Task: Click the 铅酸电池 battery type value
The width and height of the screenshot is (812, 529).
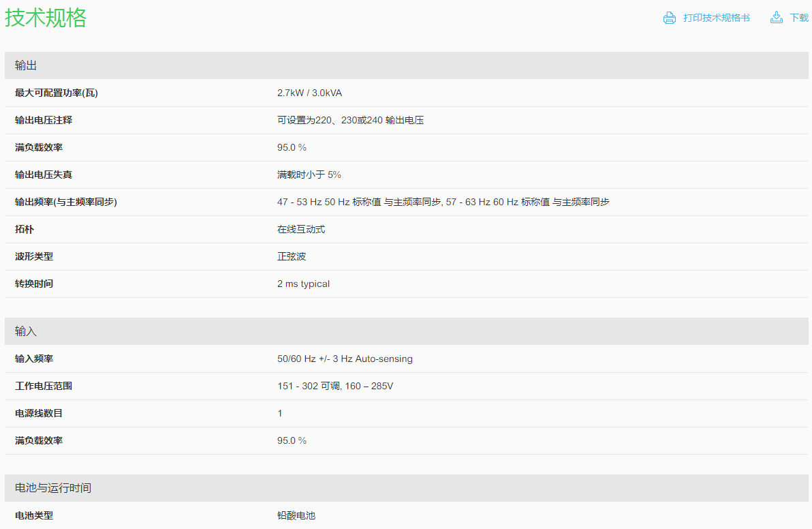Action: [x=296, y=515]
